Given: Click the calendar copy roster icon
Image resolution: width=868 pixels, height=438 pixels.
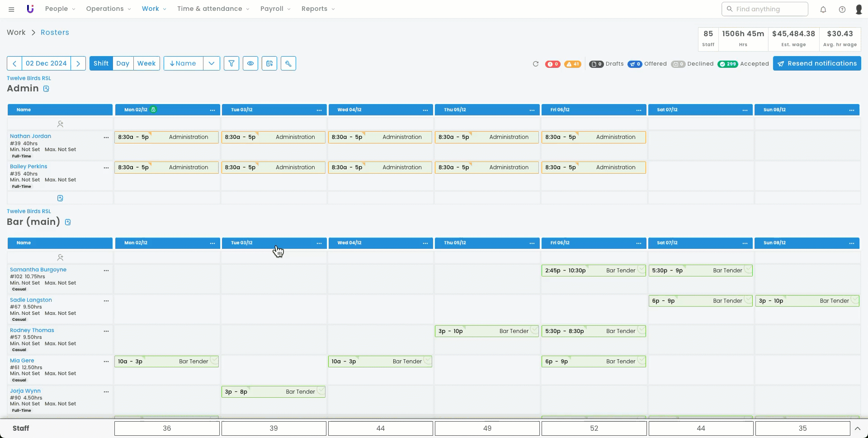Looking at the screenshot, I should tap(269, 63).
